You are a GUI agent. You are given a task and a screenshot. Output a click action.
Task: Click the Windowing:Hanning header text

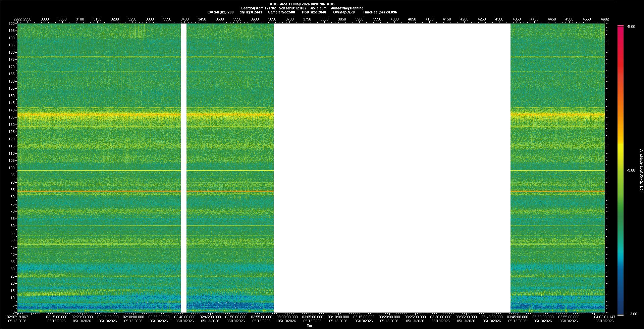click(347, 8)
